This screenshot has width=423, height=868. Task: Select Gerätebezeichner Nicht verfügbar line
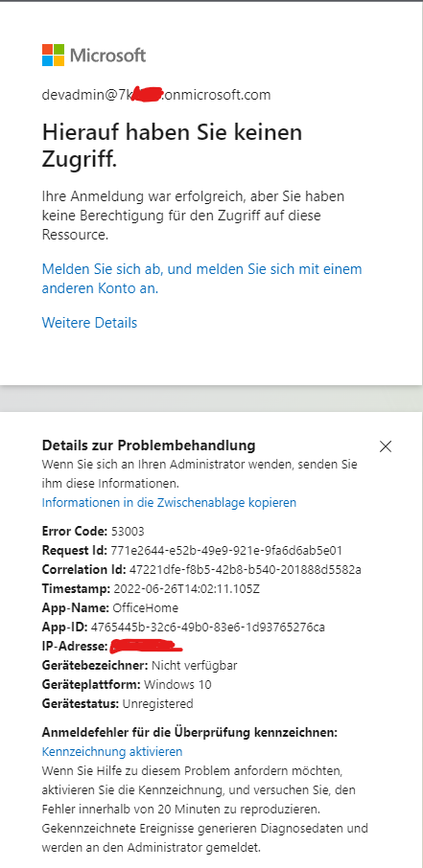coord(140,666)
